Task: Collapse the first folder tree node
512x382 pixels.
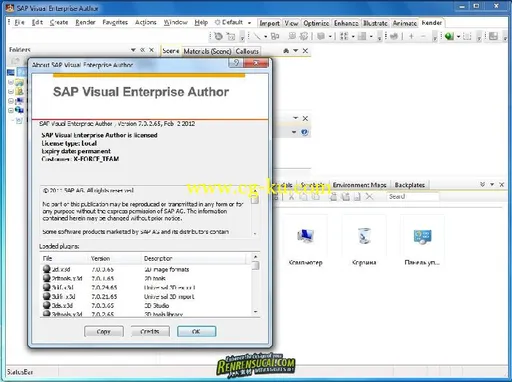Action: 11,82
